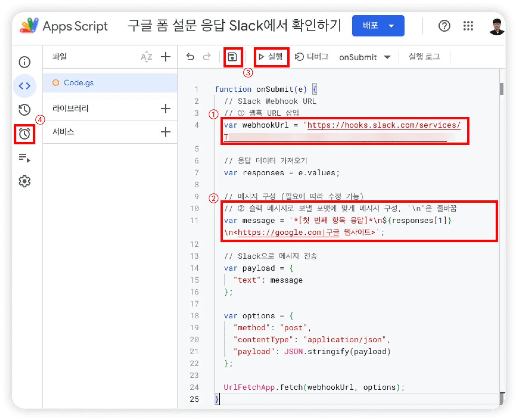517x420 pixels.
Task: Click the undo arrow in editor toolbar
Action: pos(190,57)
